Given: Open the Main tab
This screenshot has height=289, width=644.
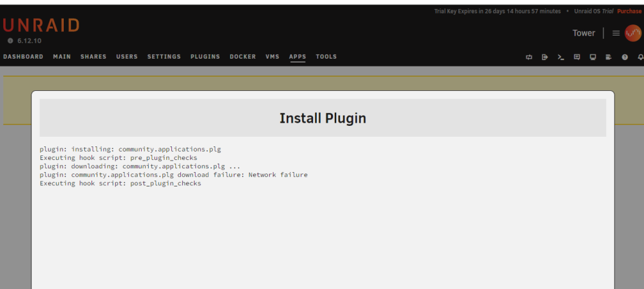Looking at the screenshot, I should point(62,57).
